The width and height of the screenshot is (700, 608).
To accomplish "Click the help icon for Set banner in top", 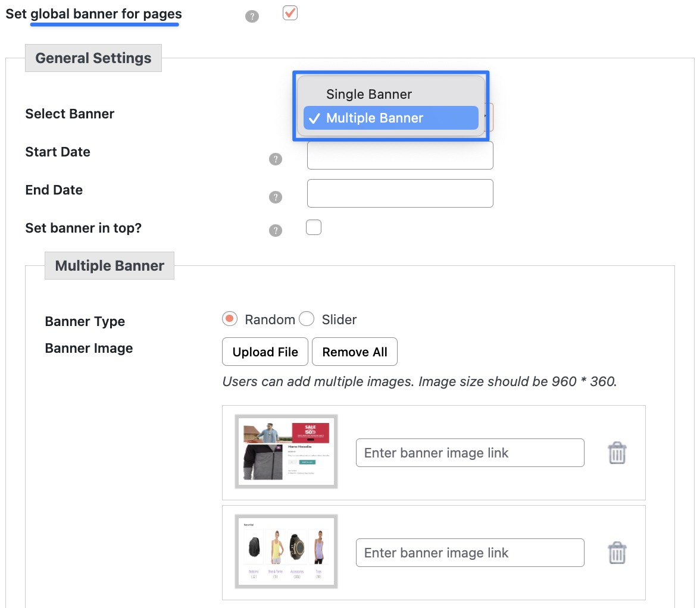I will 275,230.
